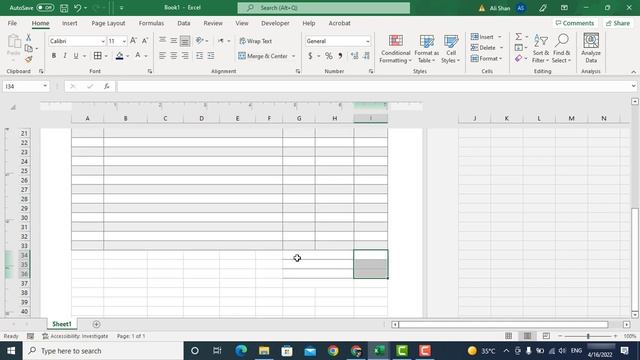
Task: Click the Save icon in title bar
Action: [64, 8]
